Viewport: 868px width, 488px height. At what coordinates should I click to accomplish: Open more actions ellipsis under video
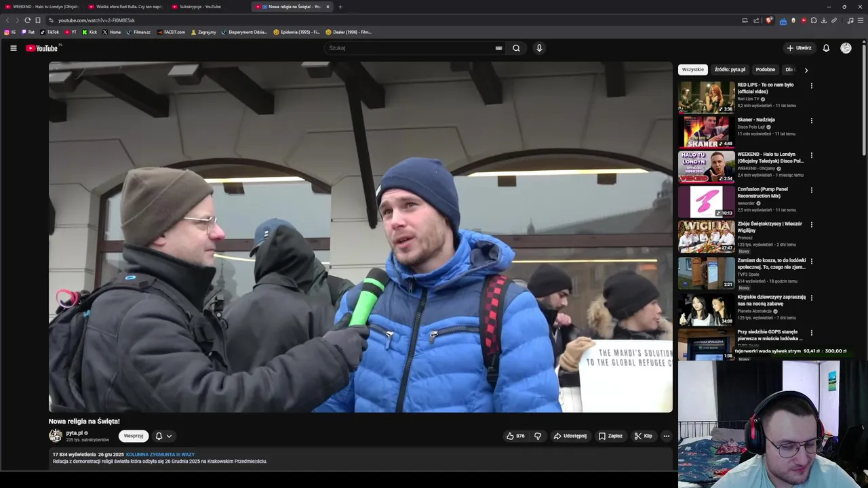pyautogui.click(x=667, y=436)
